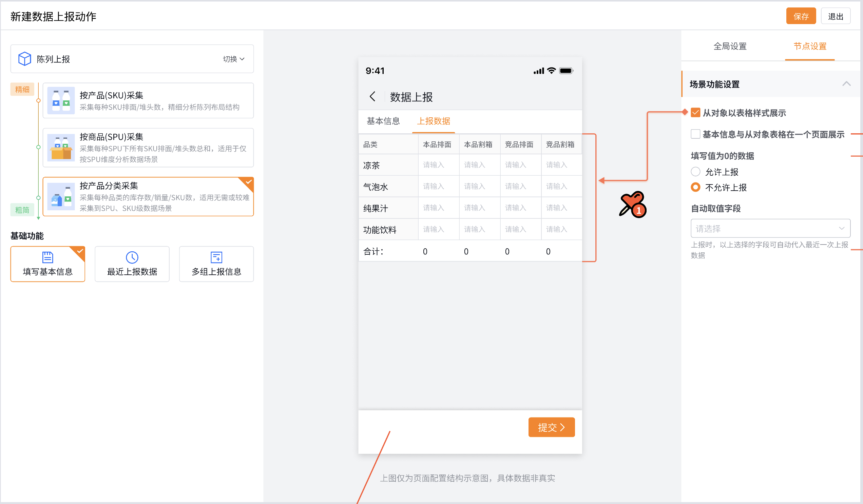This screenshot has height=504, width=863.
Task: Click the 填写基本信息 form icon
Action: point(47,257)
